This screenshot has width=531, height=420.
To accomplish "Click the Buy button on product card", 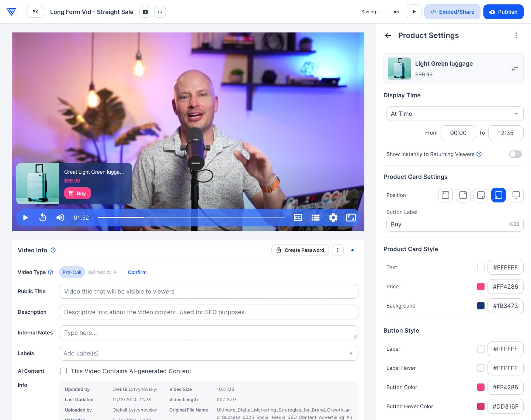I will pyautogui.click(x=77, y=193).
